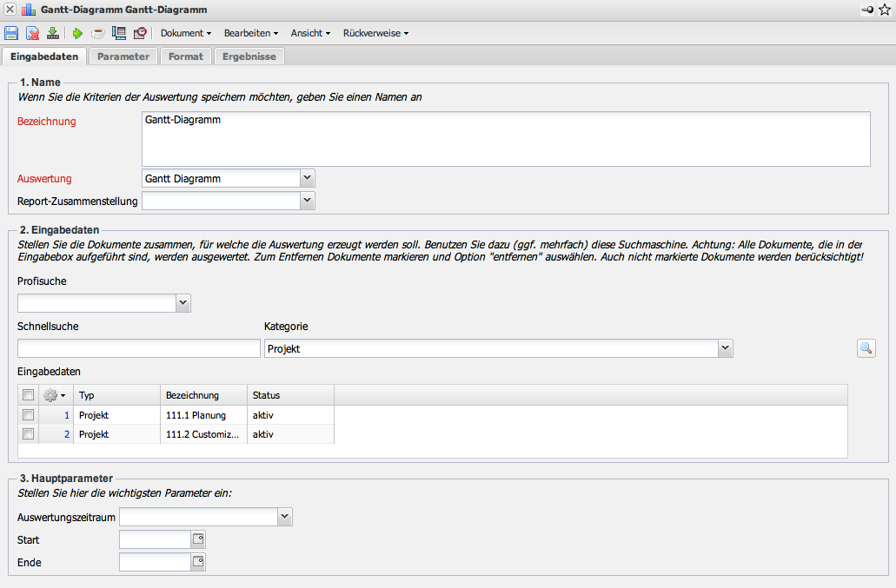896x588 pixels.
Task: Open the calendar picker for Start date
Action: click(198, 539)
